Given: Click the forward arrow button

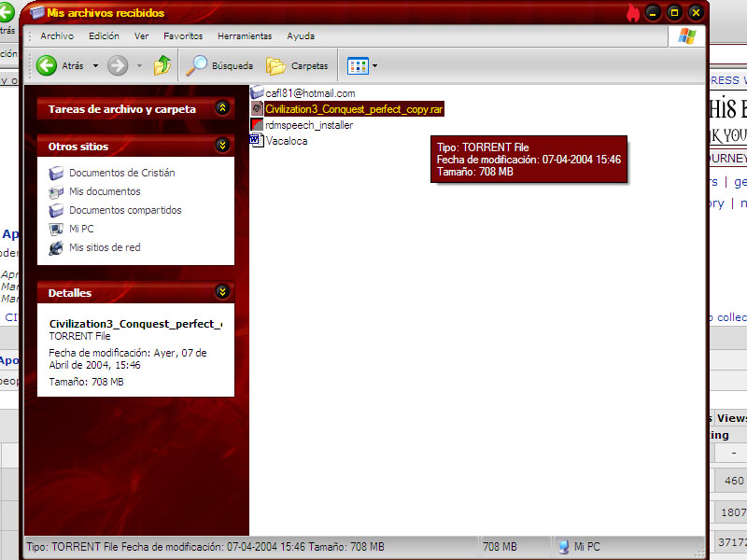Looking at the screenshot, I should click(118, 65).
